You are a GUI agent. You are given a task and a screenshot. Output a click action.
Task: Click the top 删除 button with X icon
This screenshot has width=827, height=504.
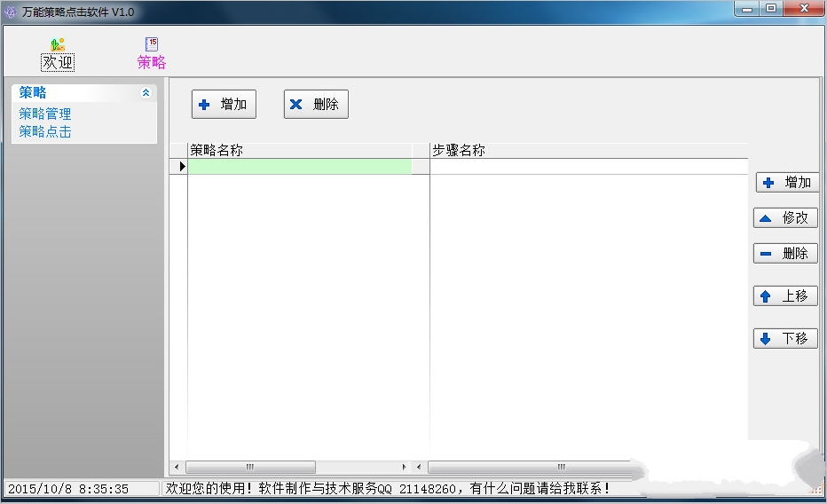point(316,105)
